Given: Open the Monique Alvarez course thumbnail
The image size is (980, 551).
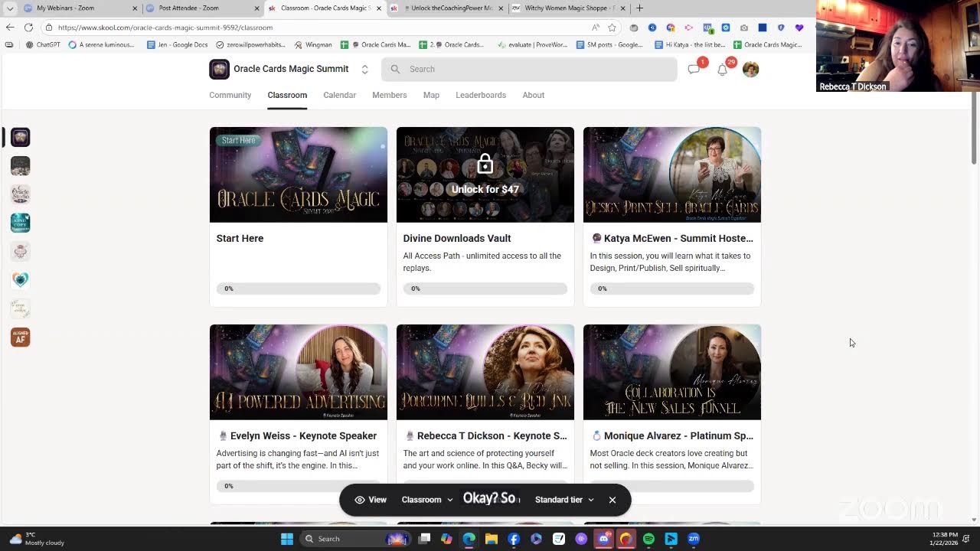Looking at the screenshot, I should (672, 372).
